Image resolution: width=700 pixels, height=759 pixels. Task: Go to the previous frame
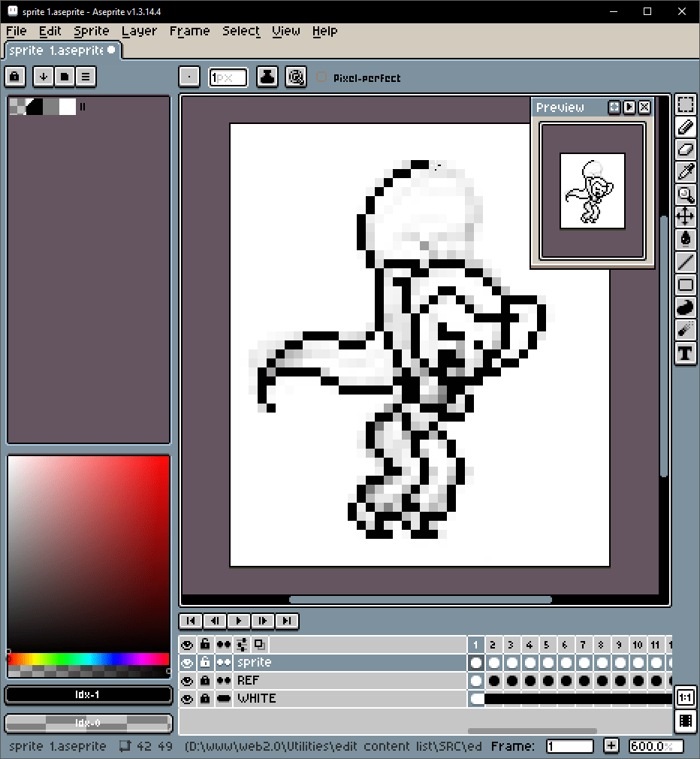point(215,621)
